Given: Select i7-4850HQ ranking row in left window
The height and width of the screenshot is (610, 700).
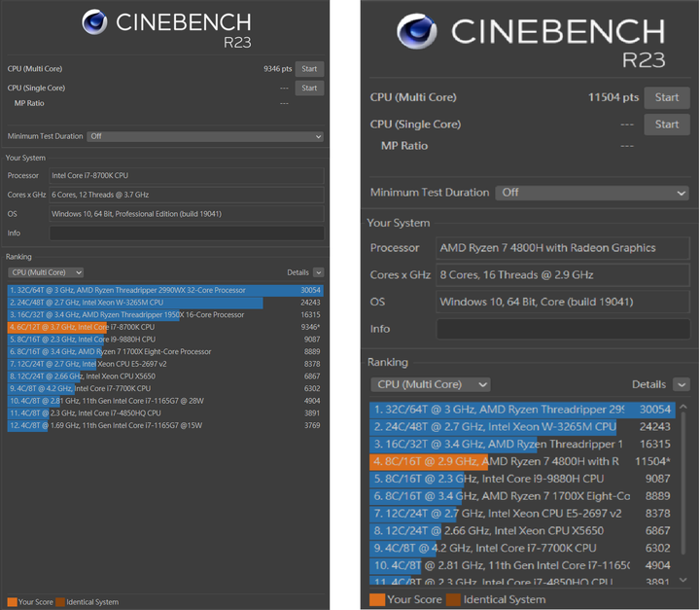Looking at the screenshot, I should click(x=165, y=413).
